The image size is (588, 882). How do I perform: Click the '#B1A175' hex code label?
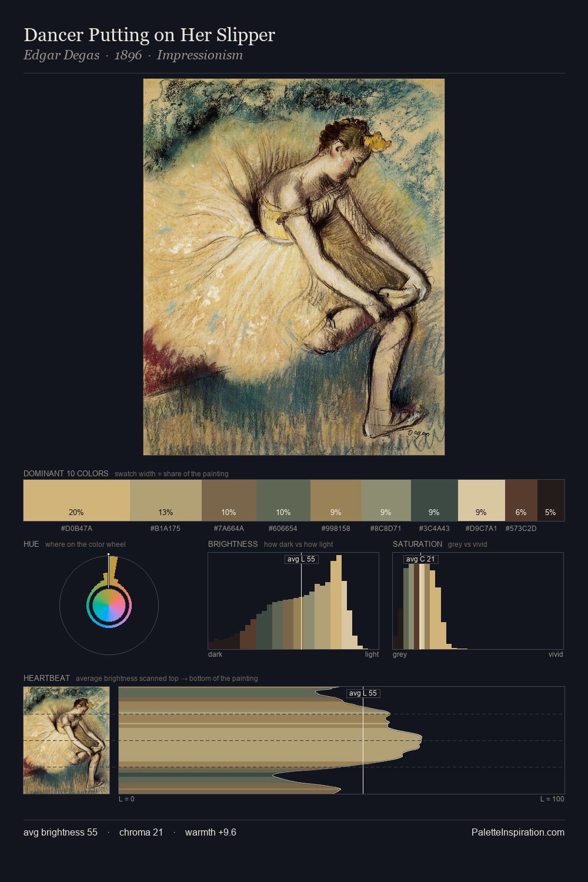pos(165,528)
